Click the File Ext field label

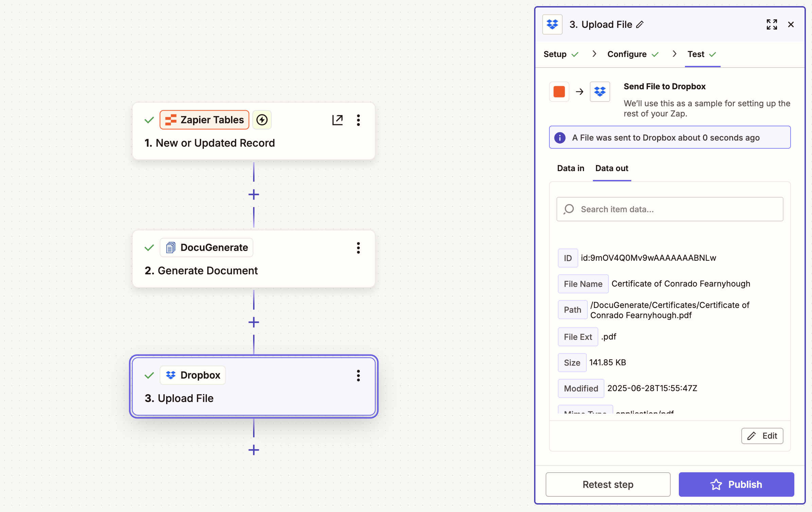578,337
